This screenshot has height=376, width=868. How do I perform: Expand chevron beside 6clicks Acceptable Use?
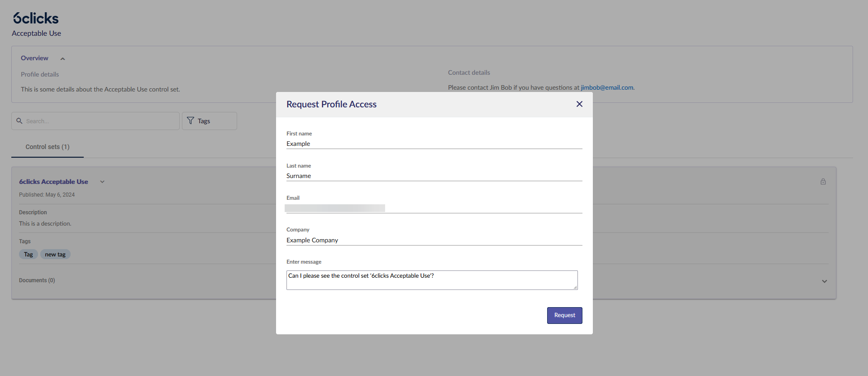[x=102, y=182]
